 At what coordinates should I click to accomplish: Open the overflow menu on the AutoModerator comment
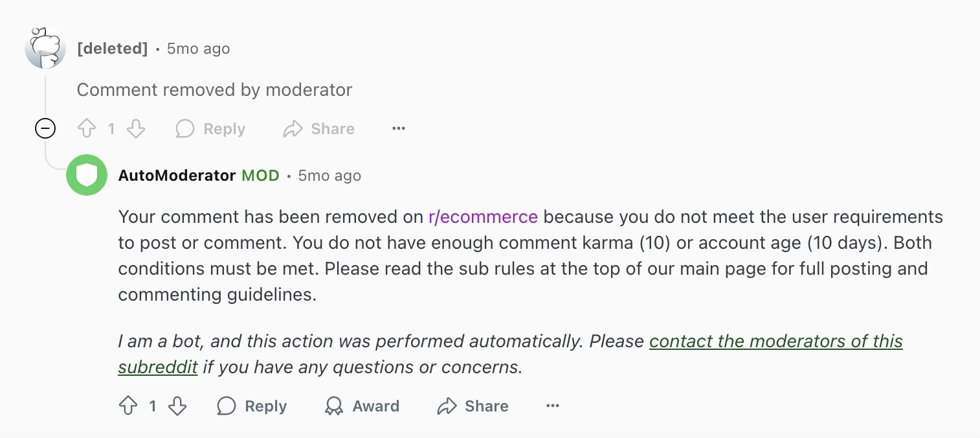[552, 406]
